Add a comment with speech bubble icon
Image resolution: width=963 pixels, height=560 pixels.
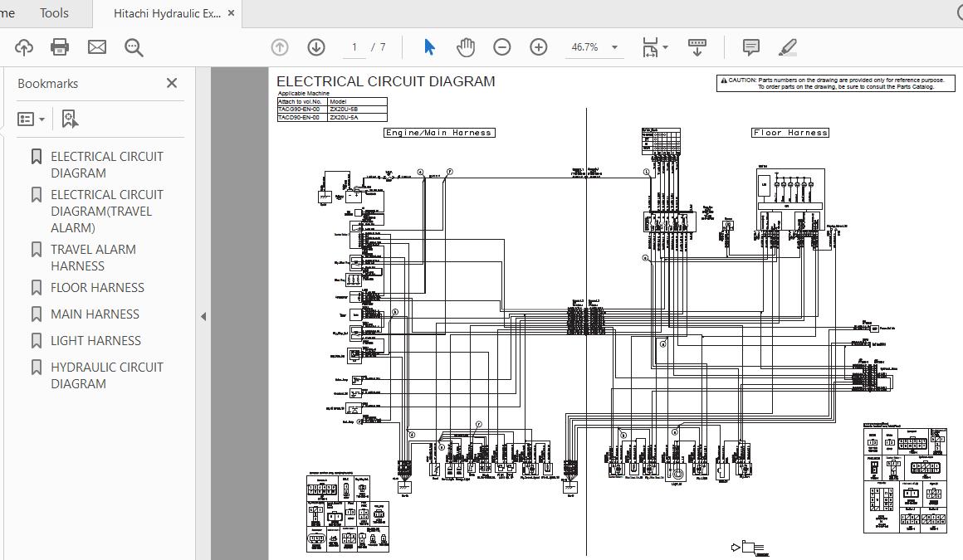751,47
